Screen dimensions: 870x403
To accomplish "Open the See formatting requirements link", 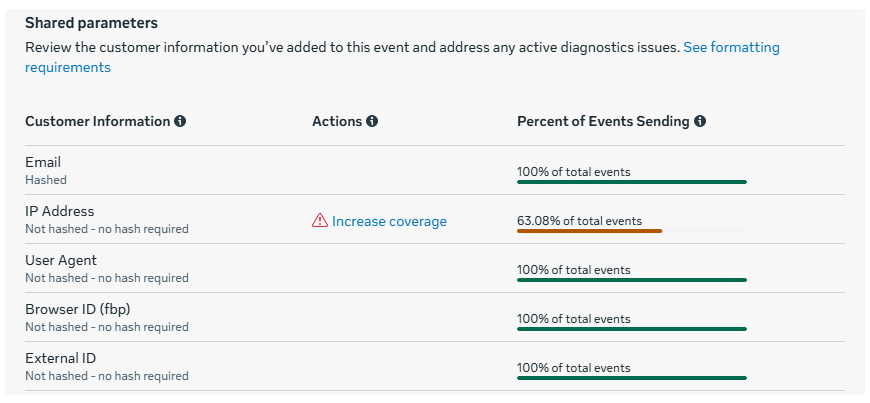I will [731, 48].
